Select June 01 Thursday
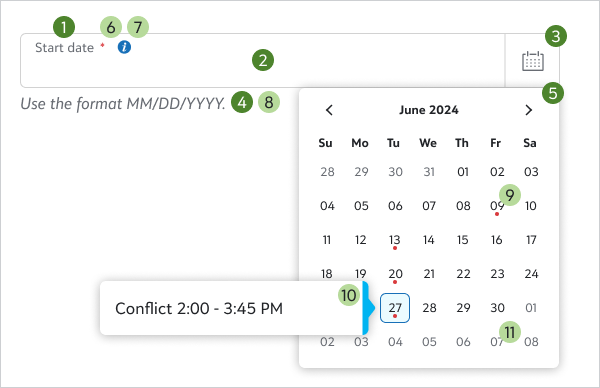Image resolution: width=600 pixels, height=388 pixels. click(x=463, y=172)
